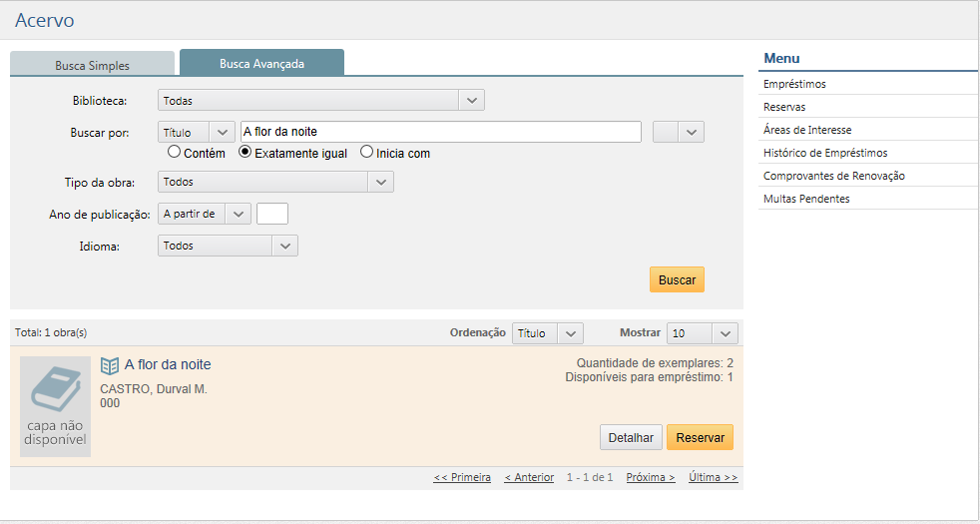Click Reservar for A flor da noite

pyautogui.click(x=700, y=437)
